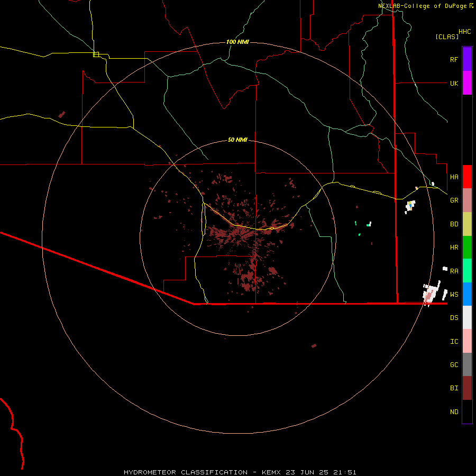The image size is (476, 476).
Task: Select the BD yellow legend block
Action: click(467, 224)
